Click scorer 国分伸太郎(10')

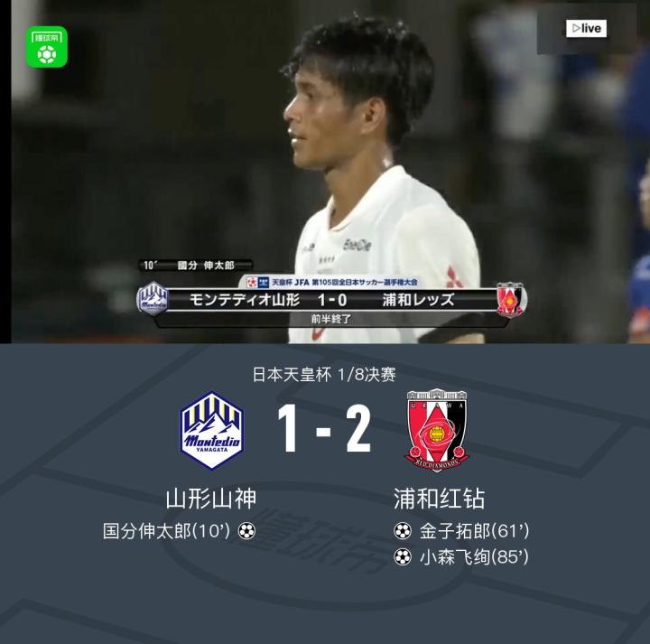click(166, 531)
